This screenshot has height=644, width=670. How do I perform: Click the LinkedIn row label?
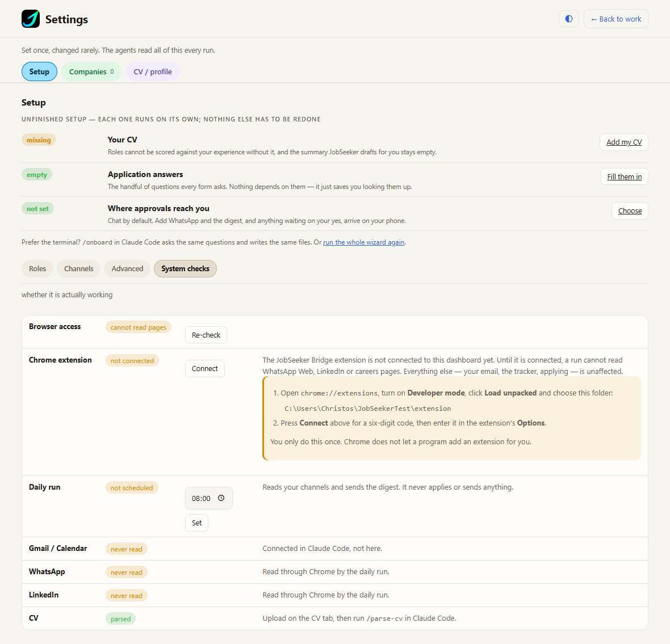pyautogui.click(x=44, y=595)
